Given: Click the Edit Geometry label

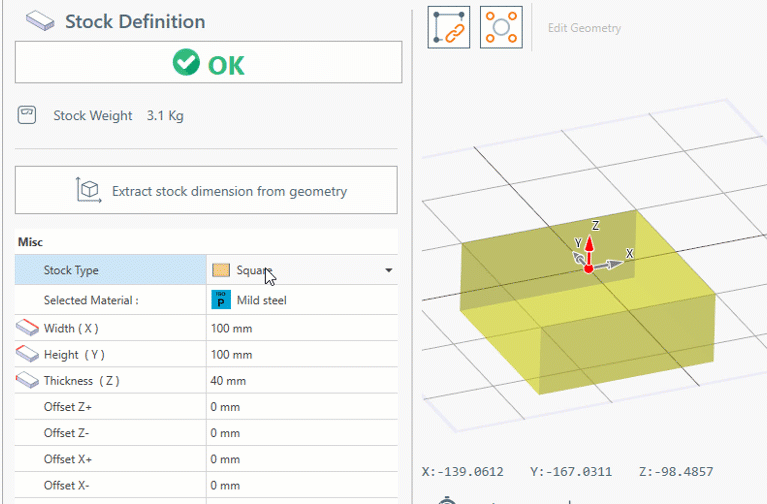Looking at the screenshot, I should click(584, 28).
